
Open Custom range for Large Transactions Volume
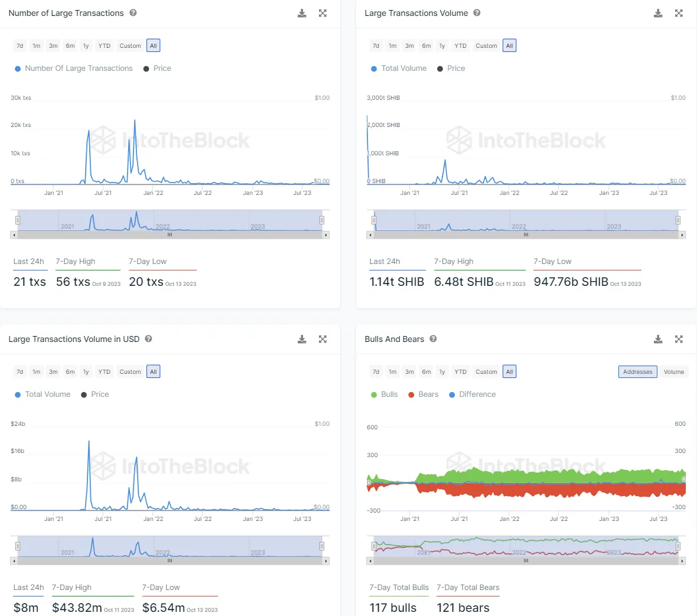coord(486,46)
